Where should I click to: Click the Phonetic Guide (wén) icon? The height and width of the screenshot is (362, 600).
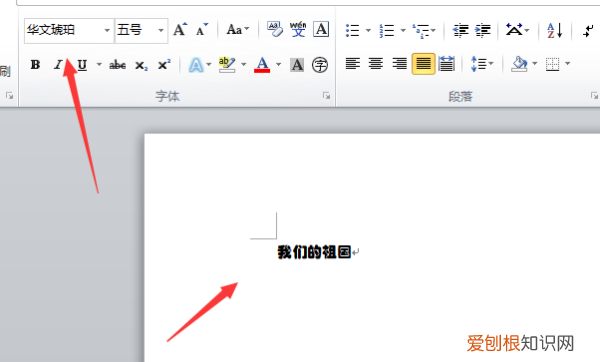[298, 29]
